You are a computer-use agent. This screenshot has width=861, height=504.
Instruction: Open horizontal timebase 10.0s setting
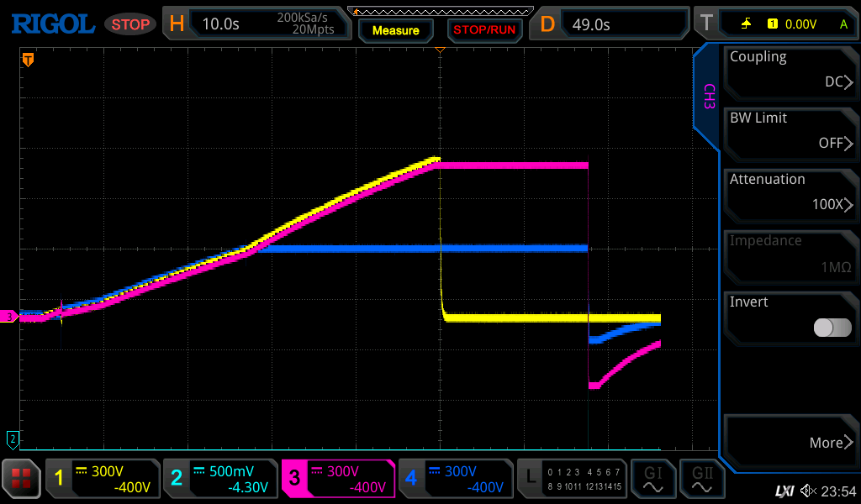(257, 24)
